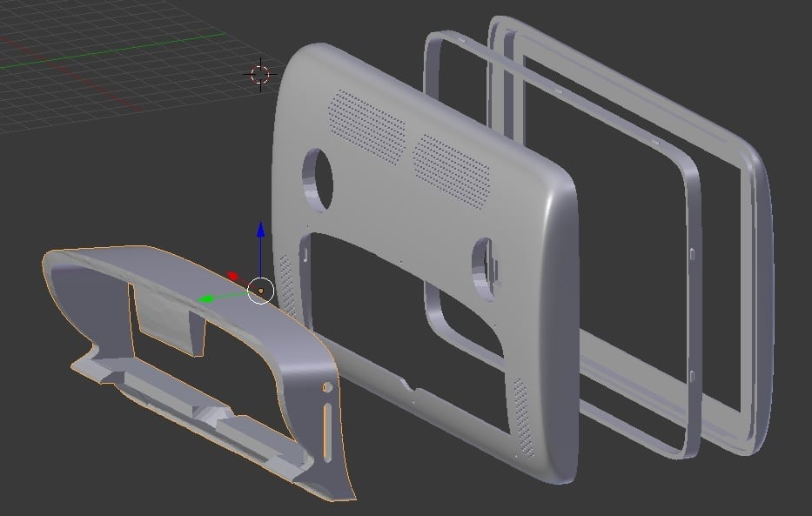Image resolution: width=812 pixels, height=516 pixels.
Task: Click the blue Z-axis manipulator arrow
Action: pyautogui.click(x=260, y=231)
